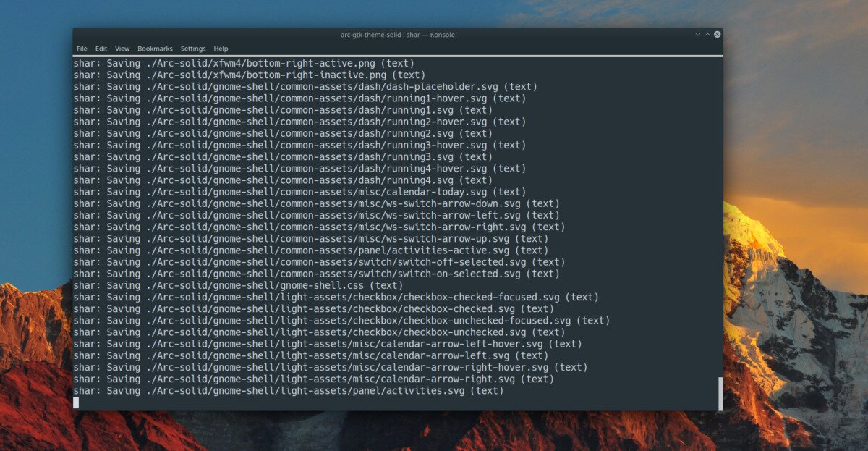Open the Settings menu

coord(193,49)
